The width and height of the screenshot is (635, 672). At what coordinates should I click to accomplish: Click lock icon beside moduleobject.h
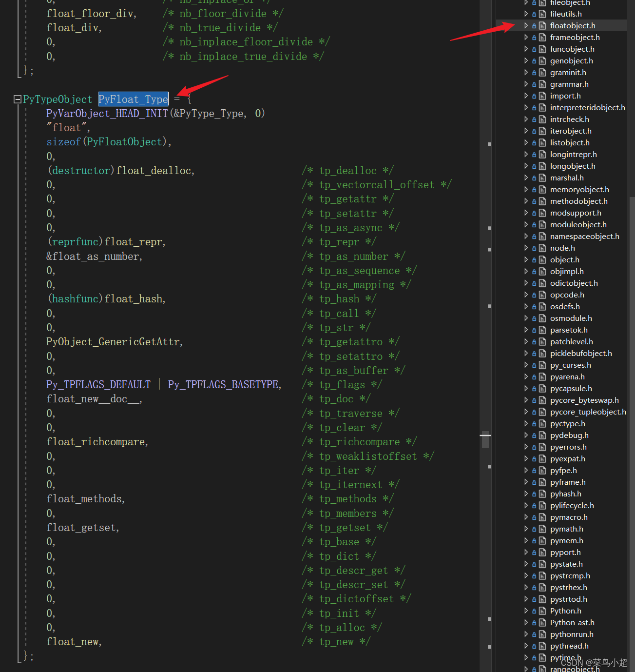(x=534, y=225)
